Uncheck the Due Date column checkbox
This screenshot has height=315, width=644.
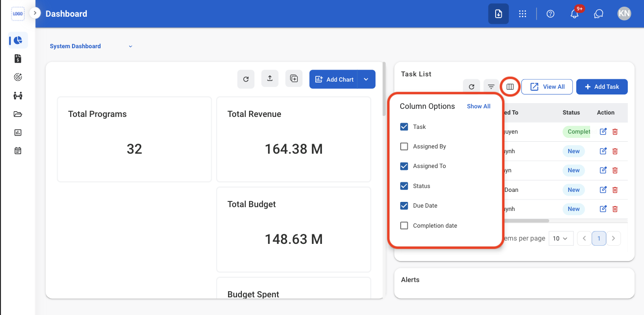pos(404,206)
